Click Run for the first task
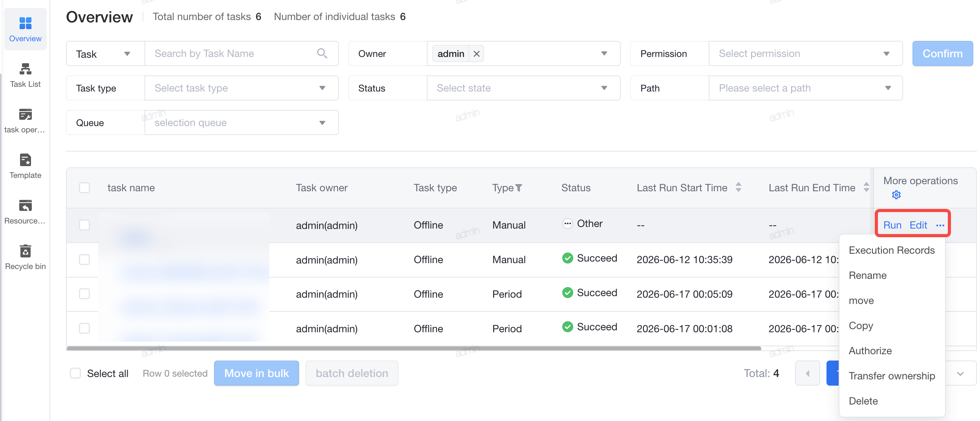The image size is (980, 421). click(892, 225)
